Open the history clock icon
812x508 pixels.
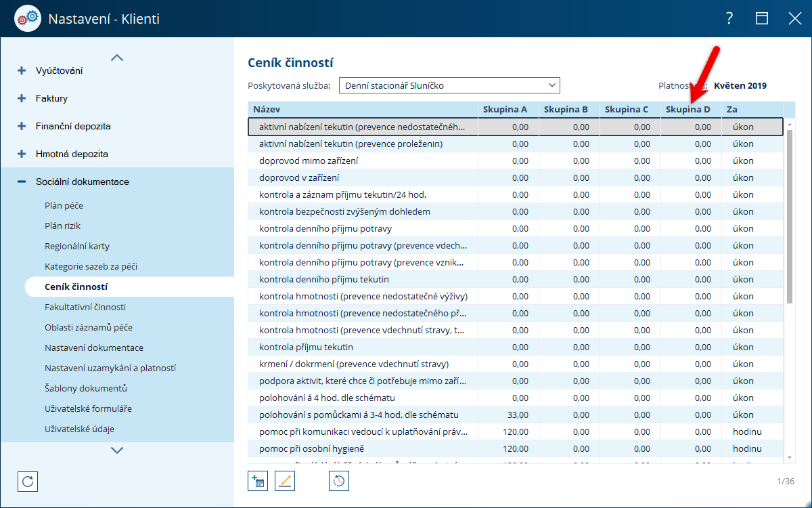click(x=339, y=481)
